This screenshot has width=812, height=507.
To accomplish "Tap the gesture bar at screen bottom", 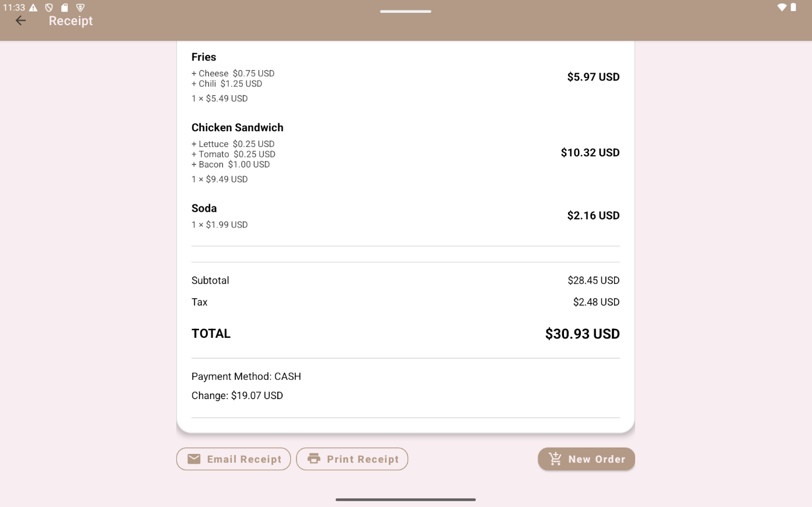I will pyautogui.click(x=406, y=499).
